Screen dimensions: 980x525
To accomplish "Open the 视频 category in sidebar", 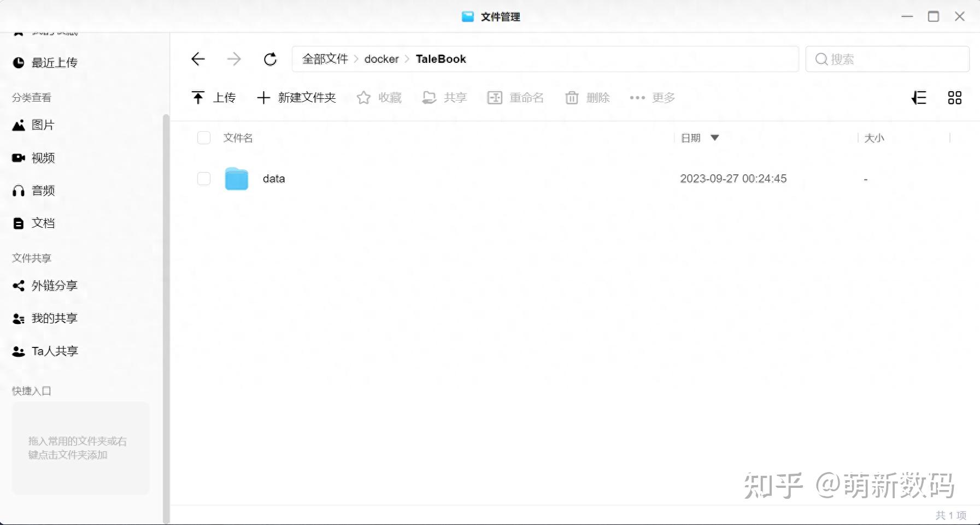I will (42, 158).
